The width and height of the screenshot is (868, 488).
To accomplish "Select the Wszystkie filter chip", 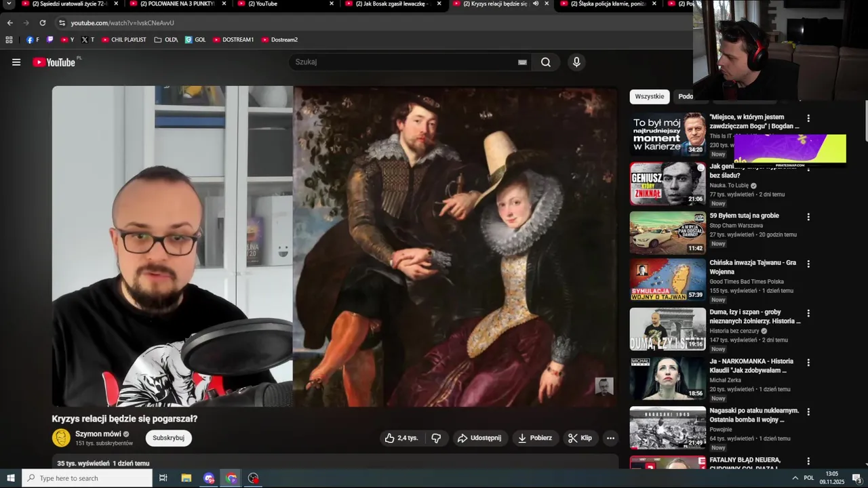I will click(650, 96).
